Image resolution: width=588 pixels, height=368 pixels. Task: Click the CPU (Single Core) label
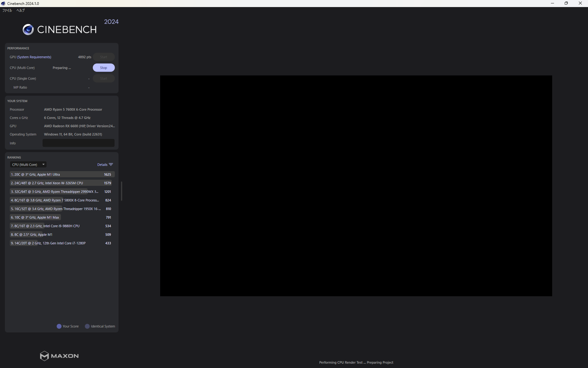pyautogui.click(x=23, y=79)
